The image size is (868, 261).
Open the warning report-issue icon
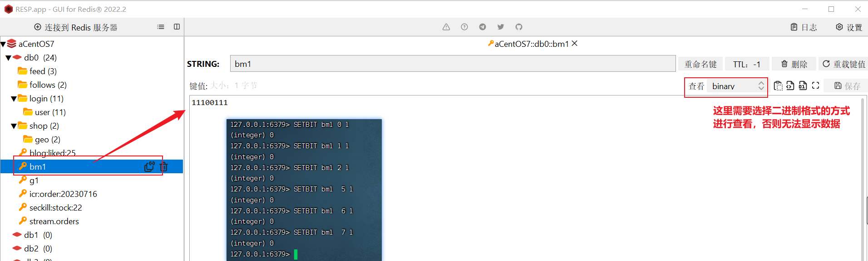(446, 27)
